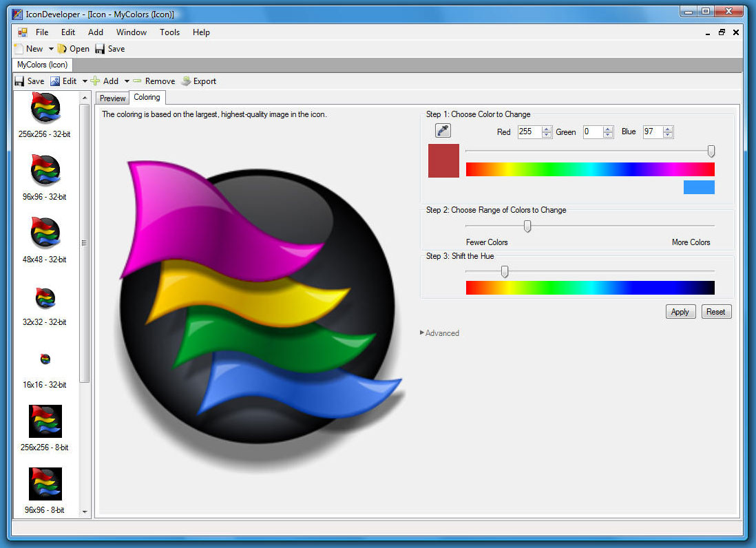Screen dimensions: 756x548
Task: Remove the selected image format
Action: [154, 81]
